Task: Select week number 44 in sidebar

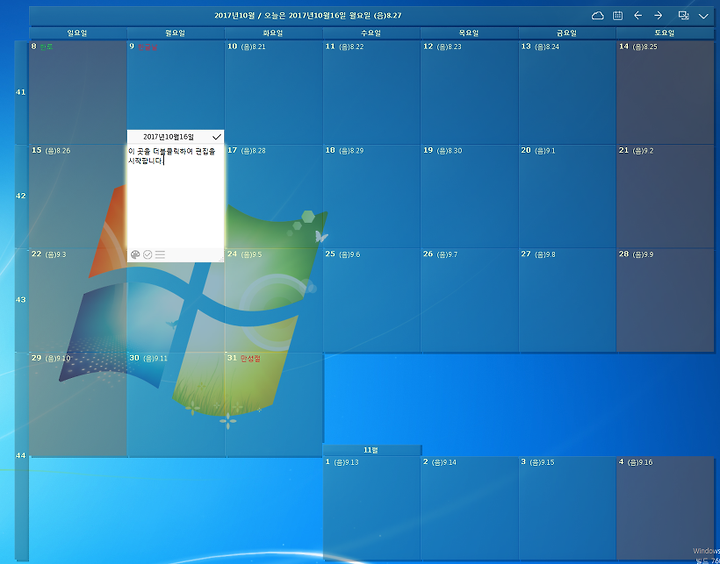Action: click(x=21, y=456)
